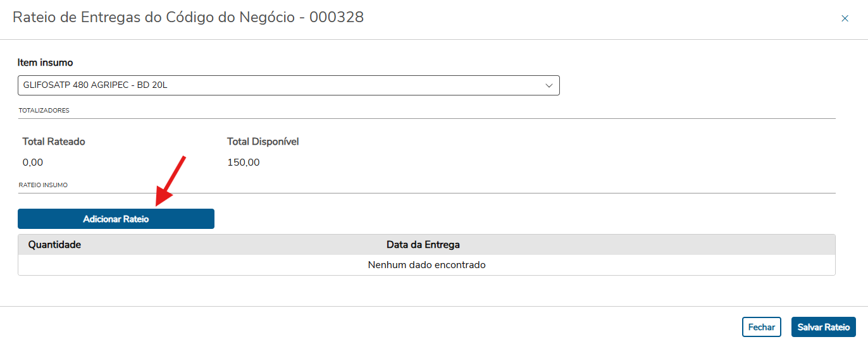Image resolution: width=868 pixels, height=344 pixels.
Task: Click the Adicionar Rateio button
Action: pyautogui.click(x=116, y=219)
